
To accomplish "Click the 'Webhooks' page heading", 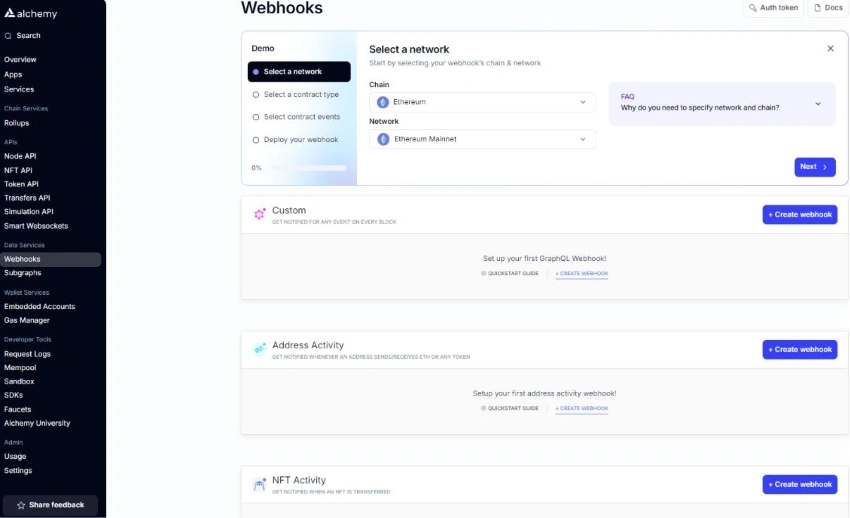I will 282,8.
